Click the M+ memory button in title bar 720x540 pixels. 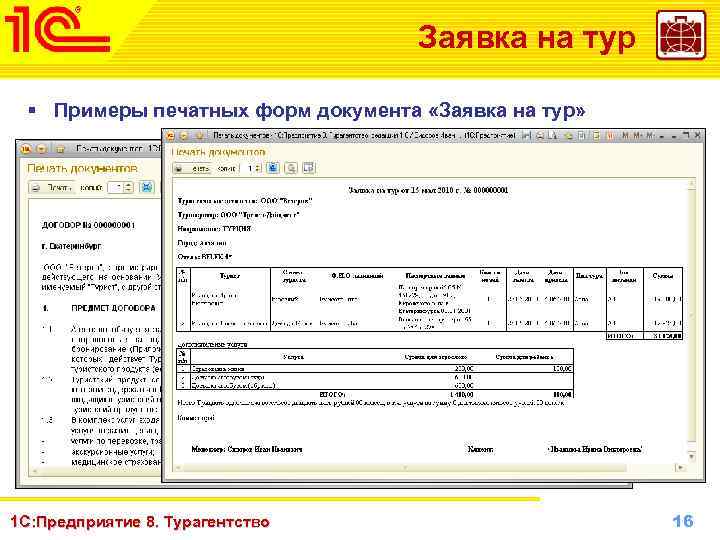pyautogui.click(x=638, y=135)
